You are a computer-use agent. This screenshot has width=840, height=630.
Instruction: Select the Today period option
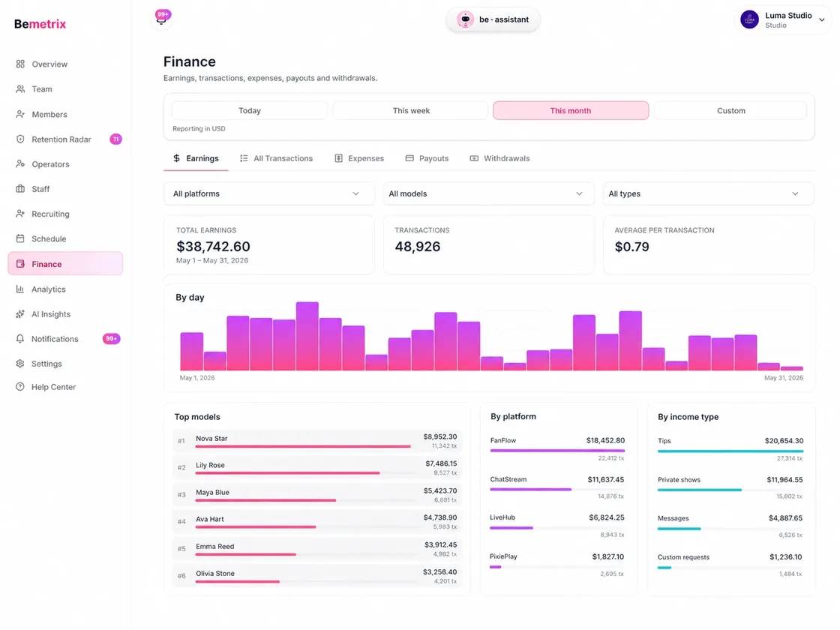pyautogui.click(x=250, y=111)
